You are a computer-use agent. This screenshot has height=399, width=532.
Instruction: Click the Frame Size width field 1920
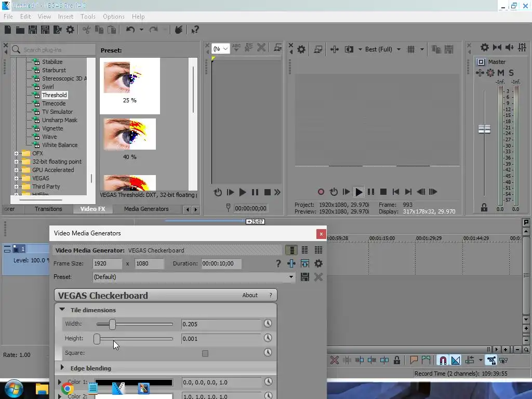click(107, 263)
